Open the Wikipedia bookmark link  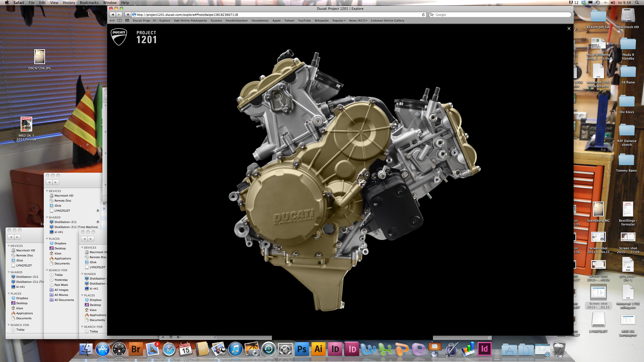[x=321, y=21]
